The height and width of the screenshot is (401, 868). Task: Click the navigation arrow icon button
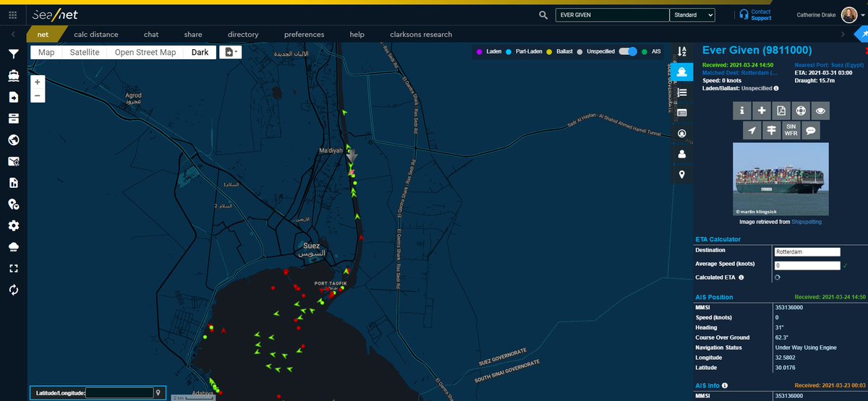(x=752, y=130)
